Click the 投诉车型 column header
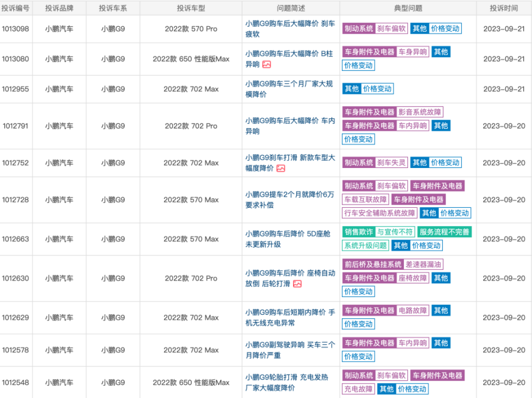 191,8
